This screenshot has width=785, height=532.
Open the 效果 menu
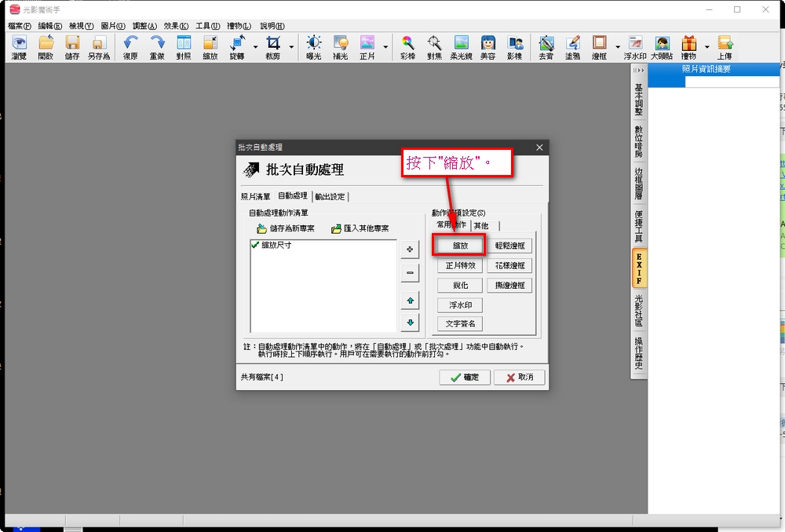pyautogui.click(x=176, y=26)
